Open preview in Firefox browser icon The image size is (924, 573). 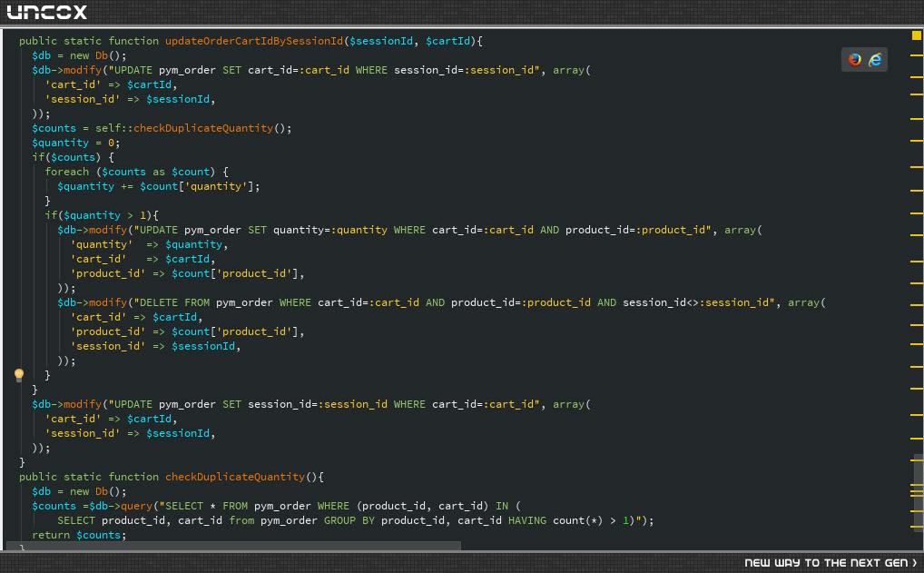[854, 60]
